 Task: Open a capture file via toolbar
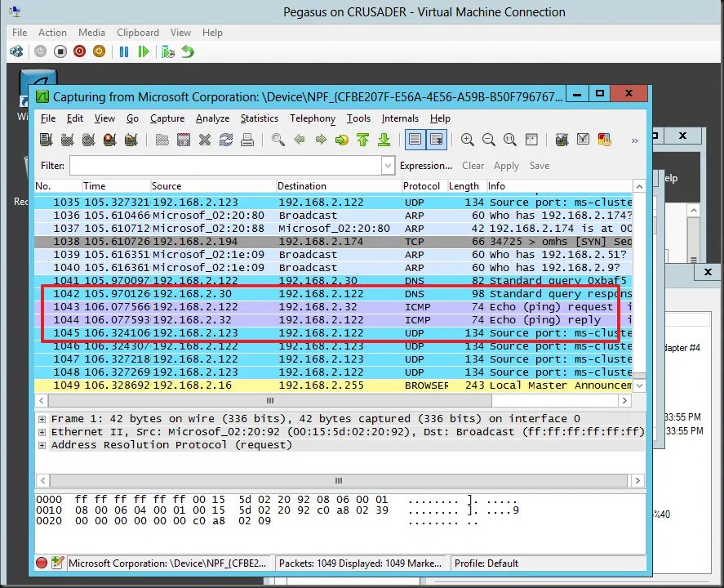click(162, 140)
